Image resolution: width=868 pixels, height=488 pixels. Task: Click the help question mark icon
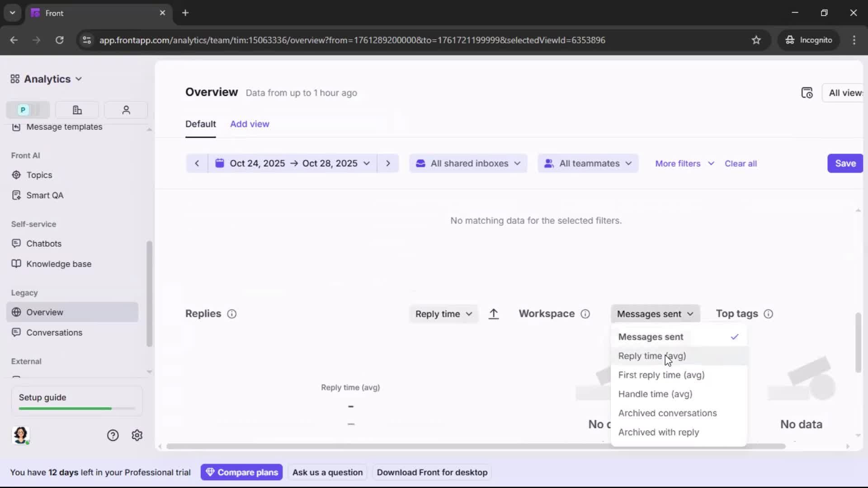point(112,435)
